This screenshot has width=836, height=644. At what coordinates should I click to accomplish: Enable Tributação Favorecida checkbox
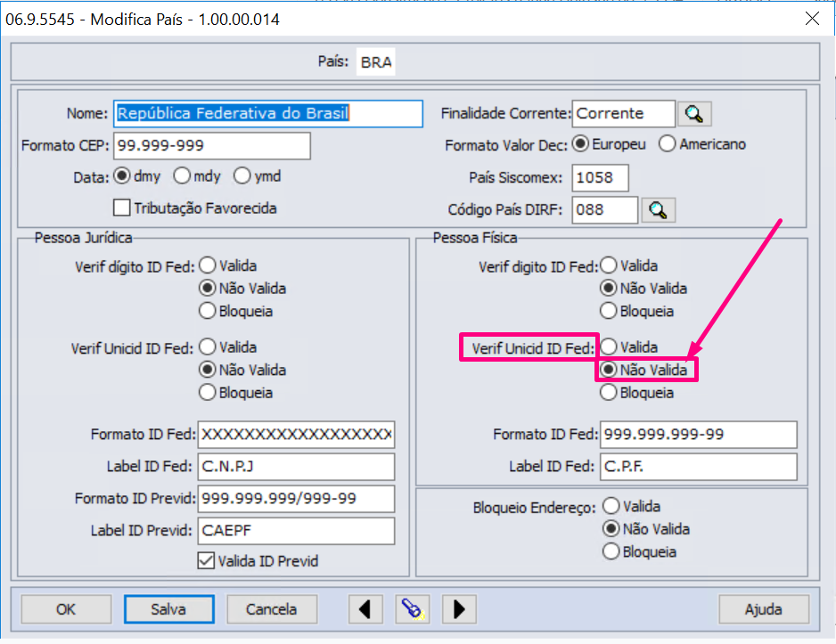tap(121, 208)
